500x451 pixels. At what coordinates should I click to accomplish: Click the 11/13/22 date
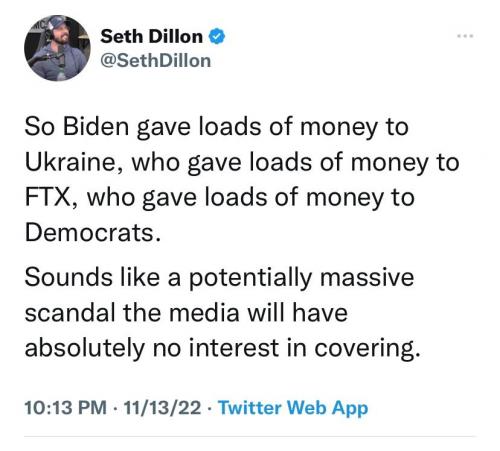(x=162, y=408)
